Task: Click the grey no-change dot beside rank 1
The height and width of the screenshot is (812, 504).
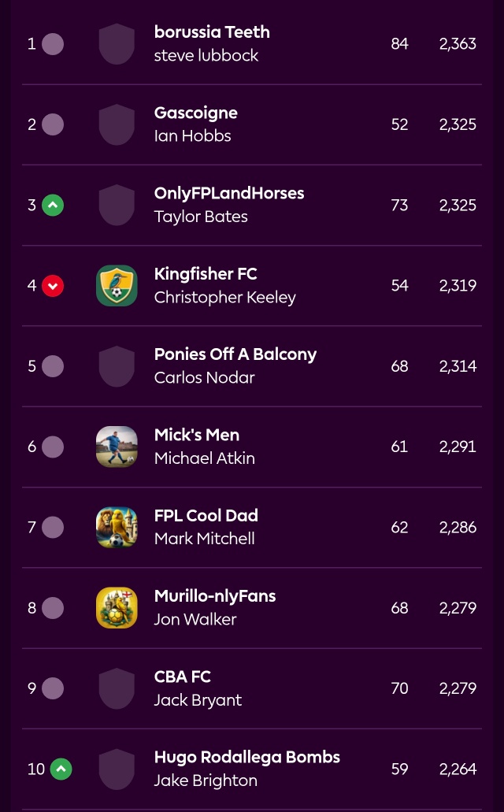Action: (53, 44)
